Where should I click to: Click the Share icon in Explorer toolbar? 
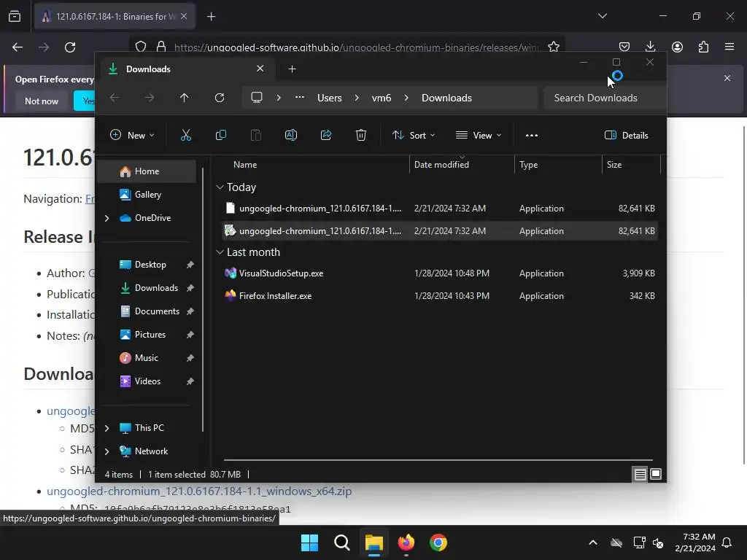tap(326, 135)
